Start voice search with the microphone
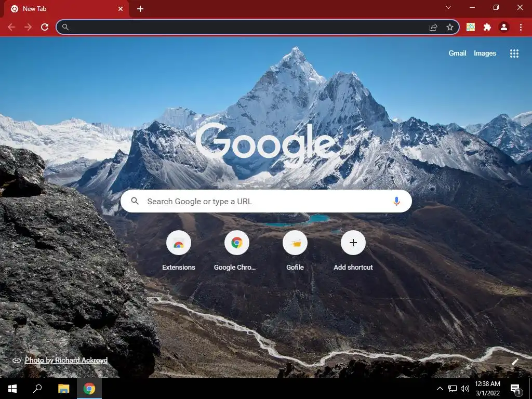This screenshot has height=399, width=532. pos(396,201)
